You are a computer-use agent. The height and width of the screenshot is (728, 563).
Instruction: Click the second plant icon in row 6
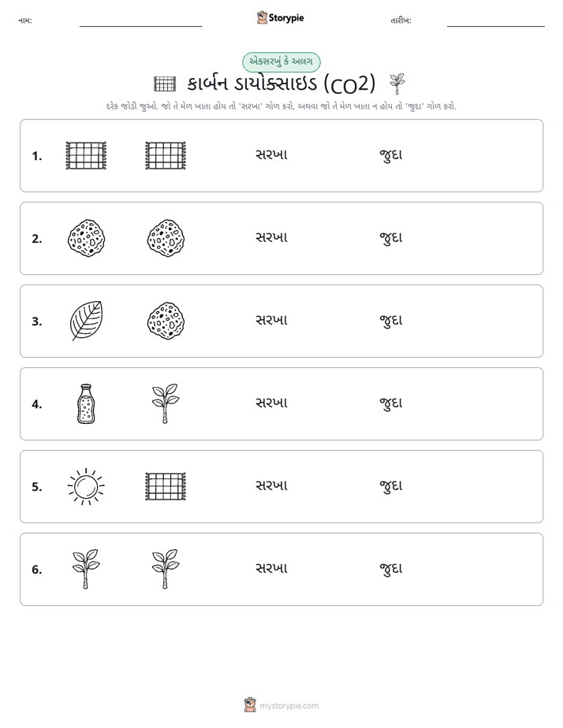point(166,569)
